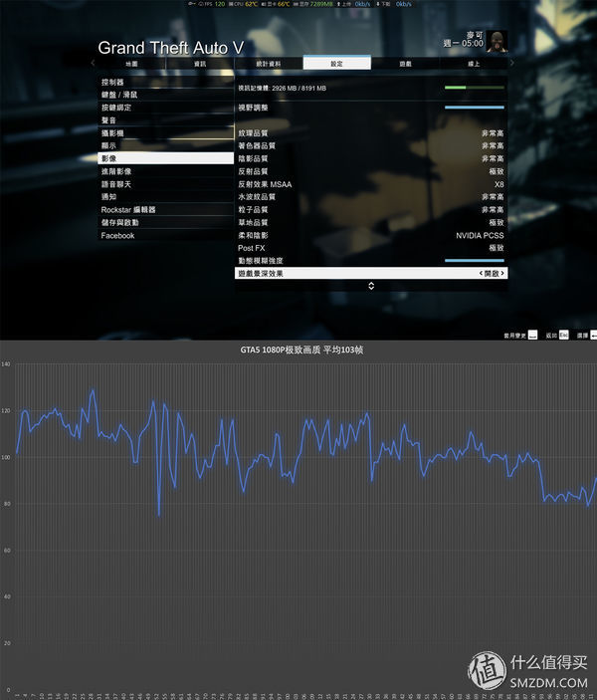
Task: Click the Esc key icon for 返回
Action: [x=564, y=335]
